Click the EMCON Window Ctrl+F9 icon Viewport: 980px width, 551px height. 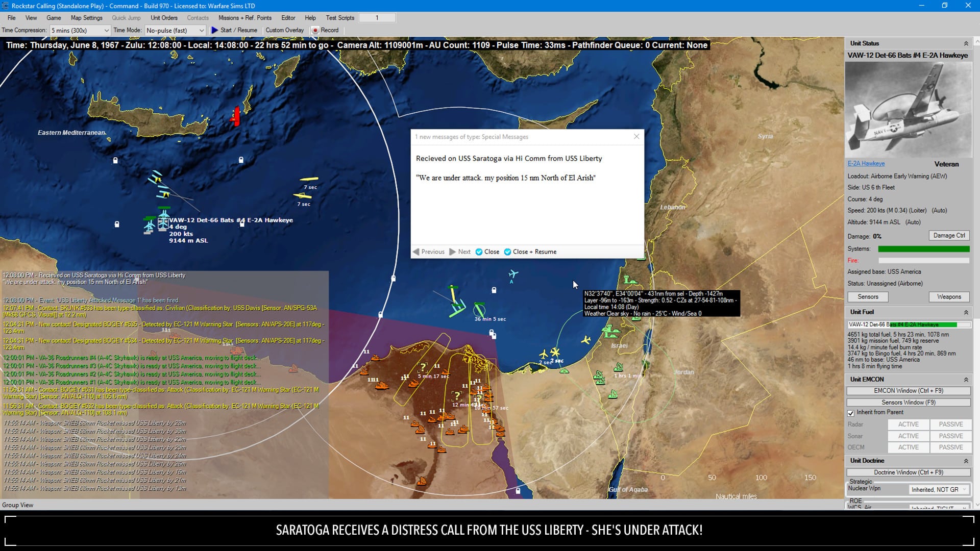(908, 390)
